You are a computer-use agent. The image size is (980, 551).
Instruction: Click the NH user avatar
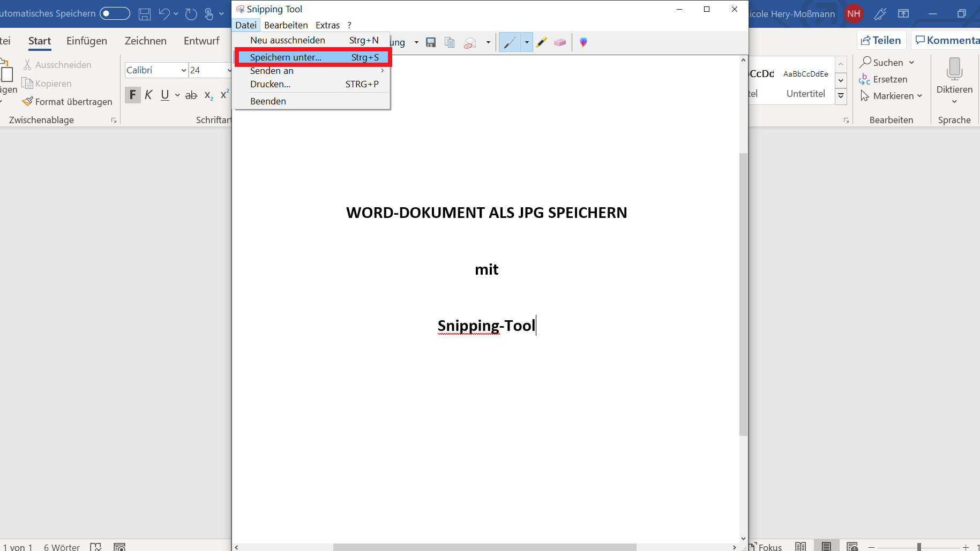point(854,14)
